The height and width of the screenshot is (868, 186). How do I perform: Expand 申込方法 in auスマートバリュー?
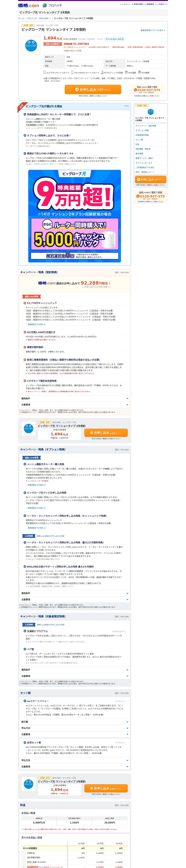click(74, 728)
